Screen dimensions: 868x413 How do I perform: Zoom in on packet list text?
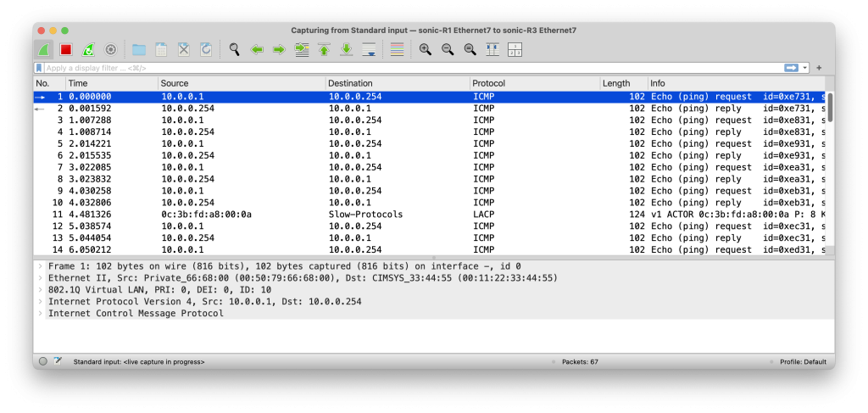(425, 50)
